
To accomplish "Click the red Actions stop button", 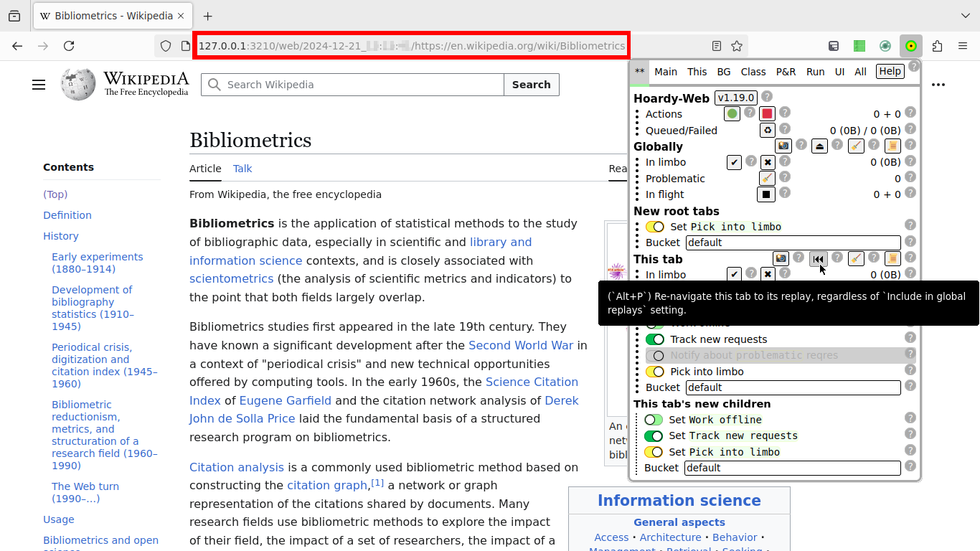I will pos(767,113).
